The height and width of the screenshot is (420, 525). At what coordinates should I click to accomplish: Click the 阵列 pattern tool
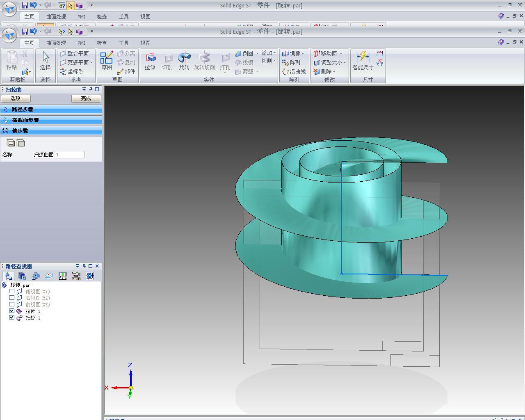(x=291, y=62)
